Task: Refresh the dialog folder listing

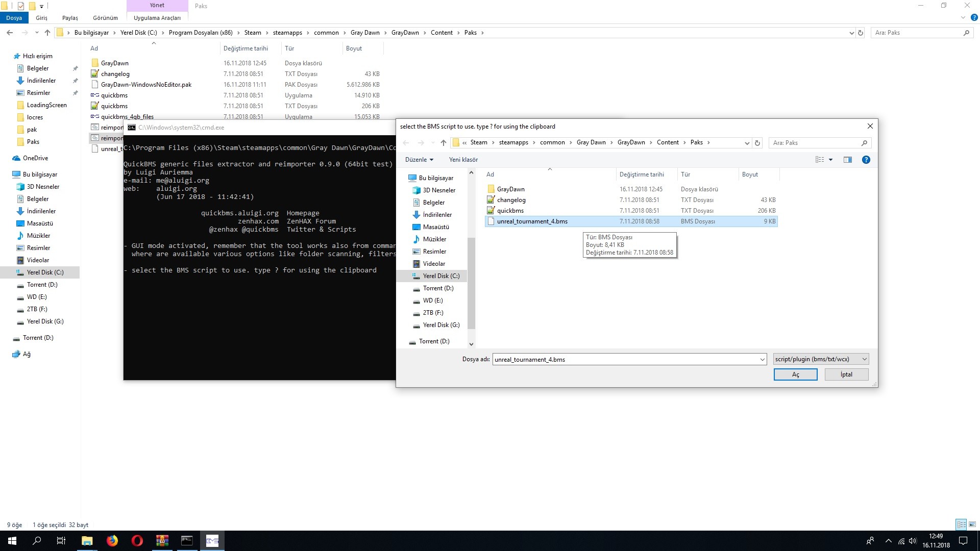Action: tap(757, 143)
